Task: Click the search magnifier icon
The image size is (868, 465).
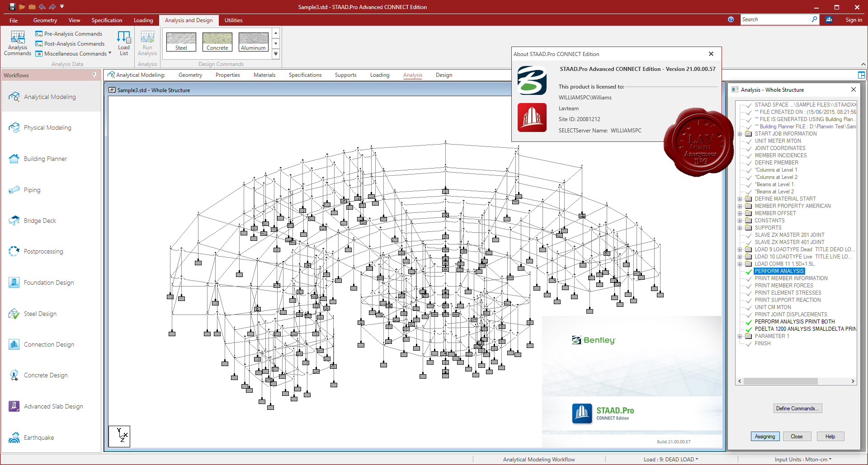Action: [x=814, y=19]
